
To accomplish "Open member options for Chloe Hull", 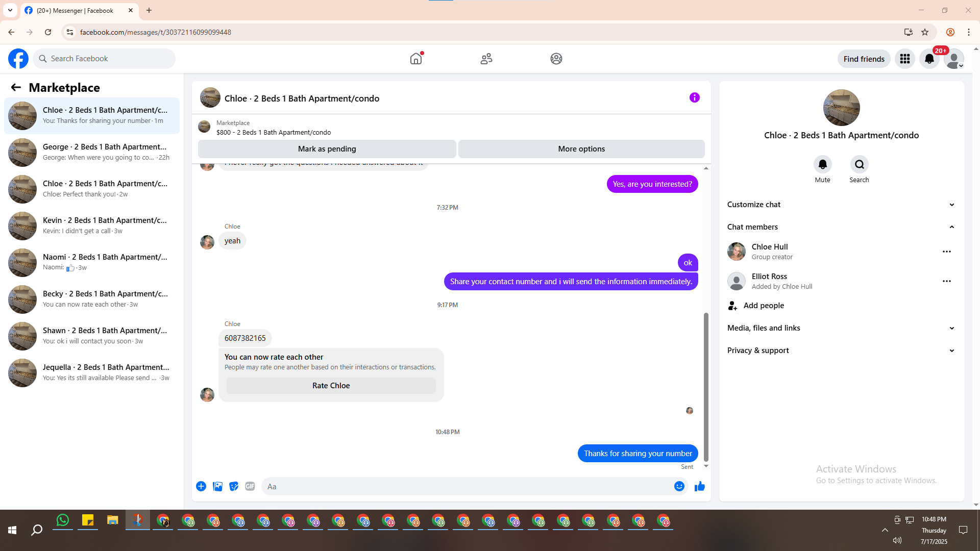I will [x=947, y=252].
